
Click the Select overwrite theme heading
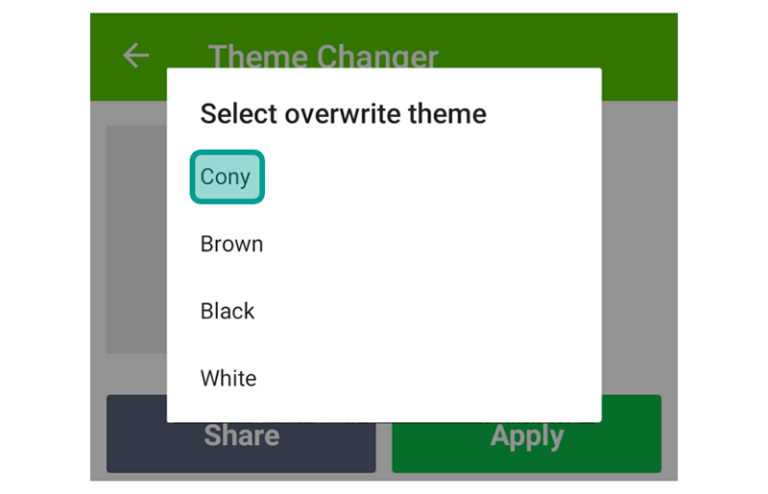tap(343, 114)
